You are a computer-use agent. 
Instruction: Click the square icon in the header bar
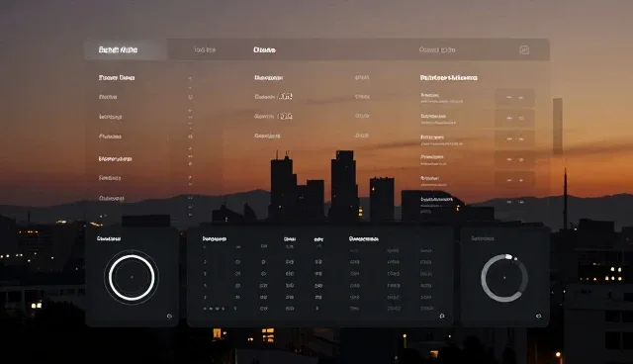pos(524,50)
